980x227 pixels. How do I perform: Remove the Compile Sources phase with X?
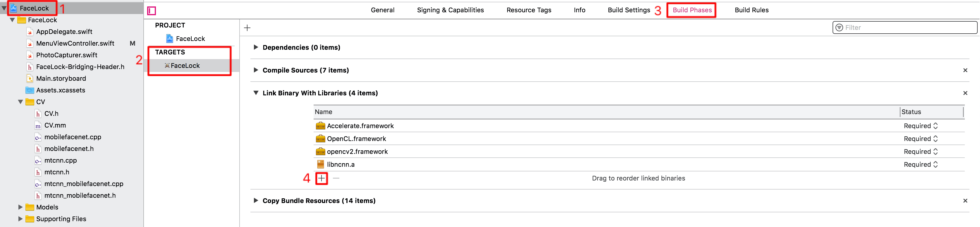point(965,70)
